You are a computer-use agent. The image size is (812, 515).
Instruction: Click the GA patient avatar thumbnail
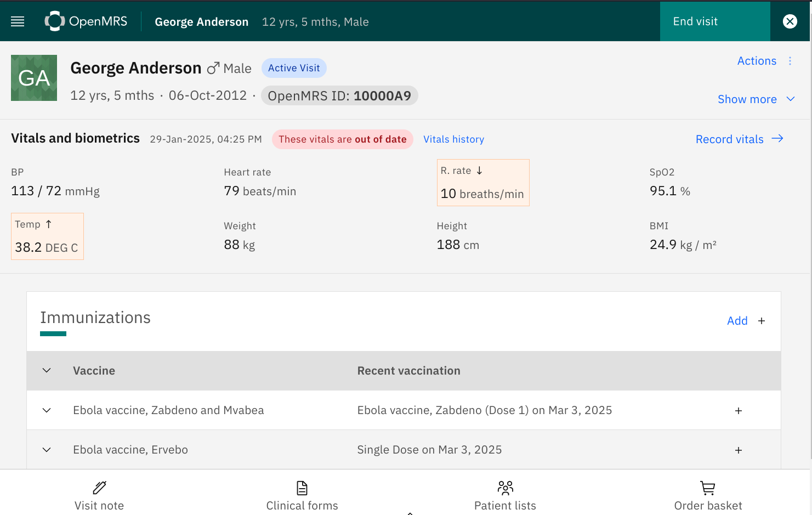pyautogui.click(x=34, y=78)
